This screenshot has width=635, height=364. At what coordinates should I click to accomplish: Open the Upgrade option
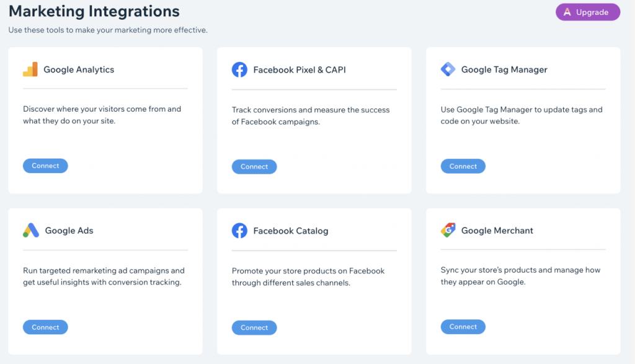pos(587,11)
